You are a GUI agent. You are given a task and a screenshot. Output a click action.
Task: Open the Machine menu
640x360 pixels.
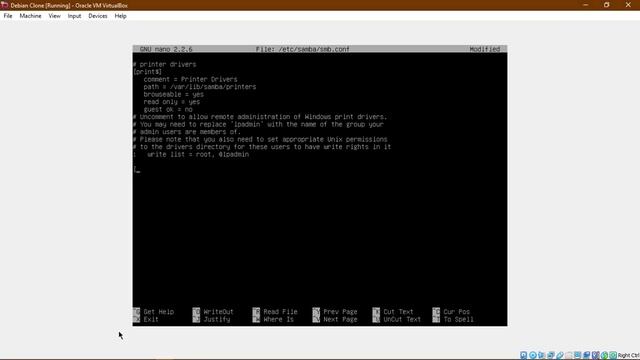tap(30, 16)
